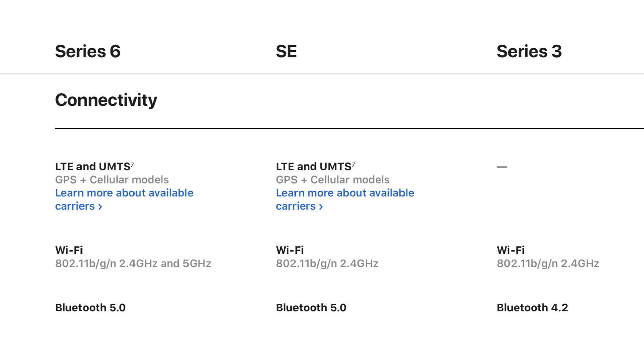644x362 pixels.
Task: Click GPS + Cellular models under Series 6
Action: pyautogui.click(x=112, y=180)
